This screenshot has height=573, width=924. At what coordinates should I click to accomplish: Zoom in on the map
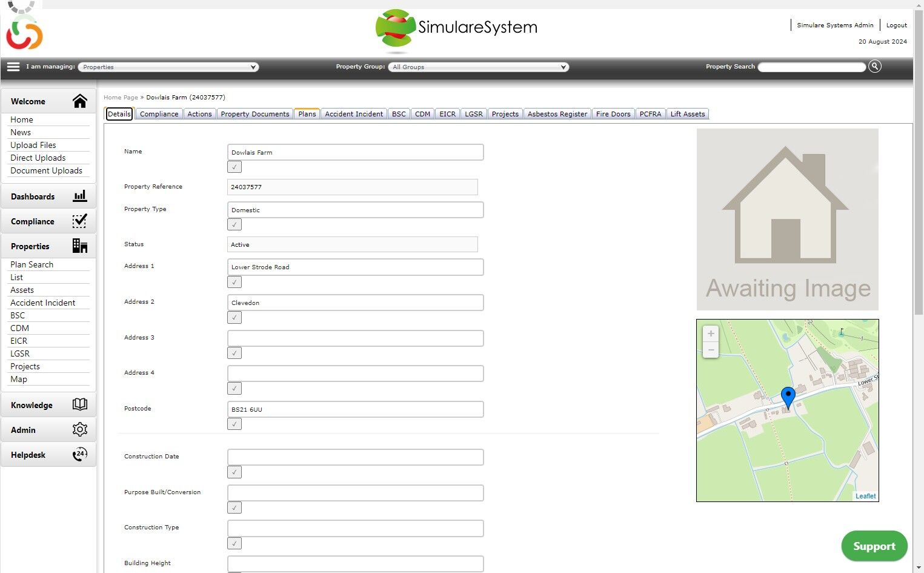(711, 333)
